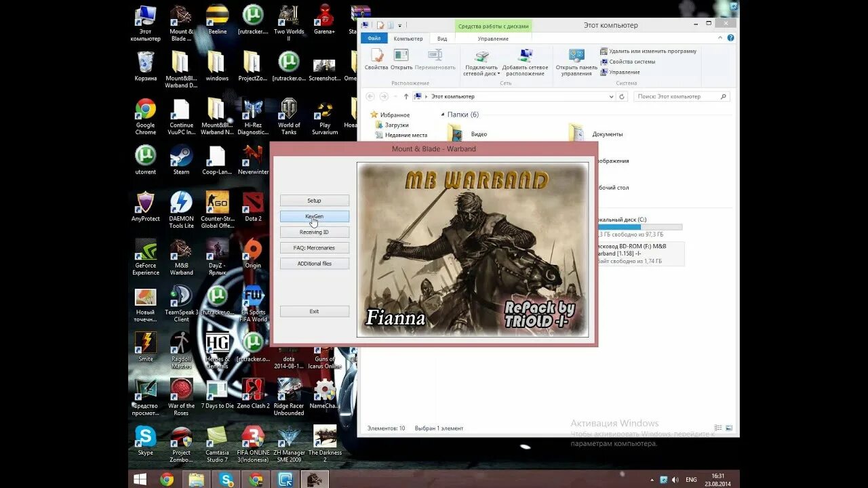Select the Hi-Rez Diagnostic desktop icon

pyautogui.click(x=253, y=117)
